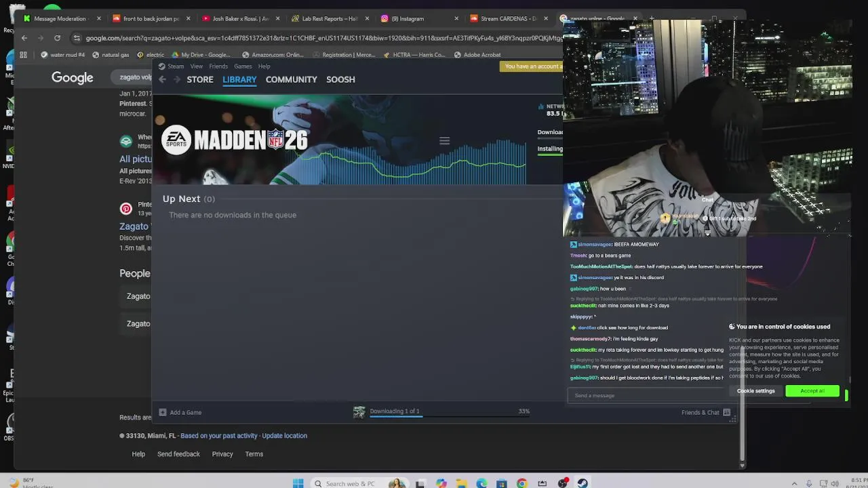Switch to the Josh Baker x Rossi YouTube tab
Image resolution: width=868 pixels, height=488 pixels.
(241, 18)
